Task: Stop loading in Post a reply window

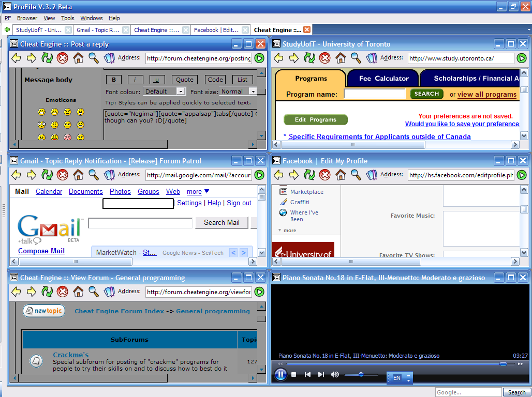Action: pos(63,58)
